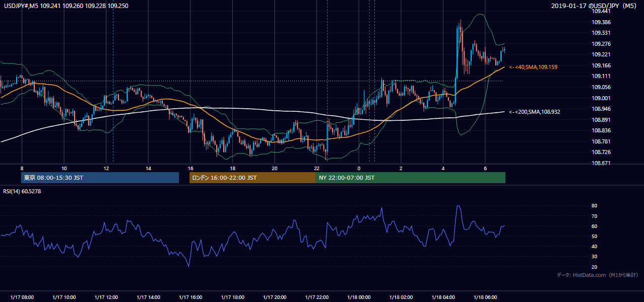The height and width of the screenshot is (302, 644).
Task: Click the 1/17 18:00 date axis label
Action: pos(232,297)
